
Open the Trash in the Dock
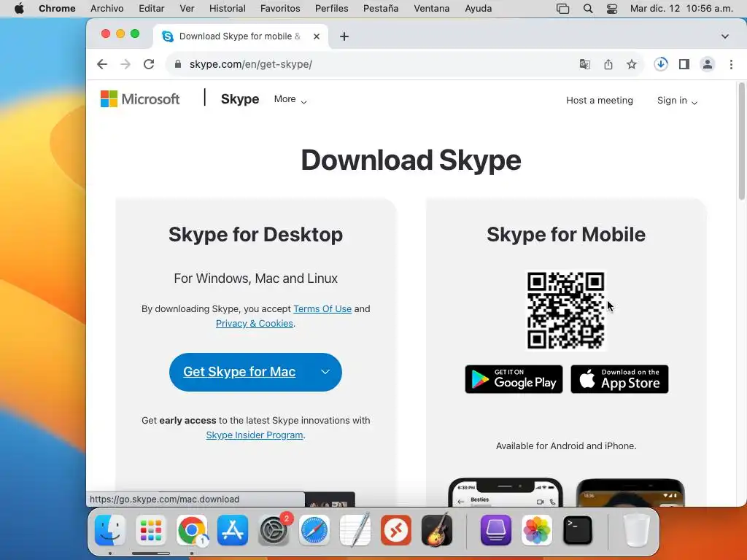(x=636, y=530)
